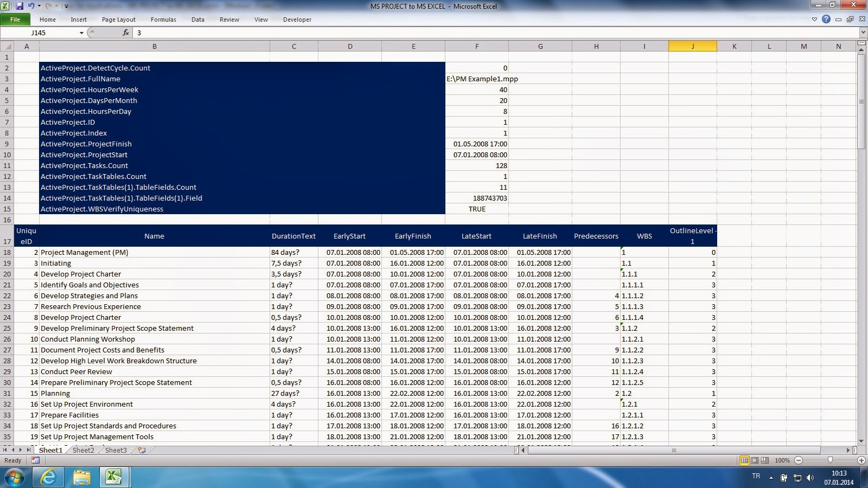The width and height of the screenshot is (868, 488).
Task: Open the Page Layout ribbon tab
Action: click(x=119, y=20)
